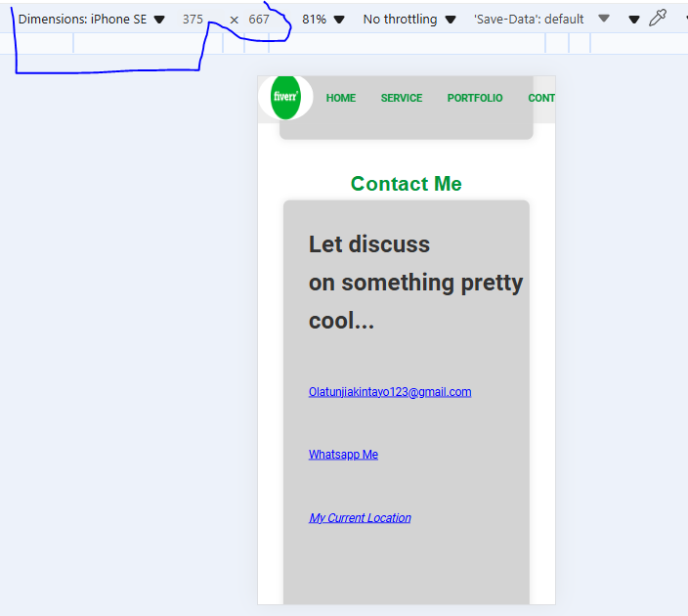This screenshot has width=688, height=616.
Task: Go to the HOME nav item
Action: pos(341,98)
